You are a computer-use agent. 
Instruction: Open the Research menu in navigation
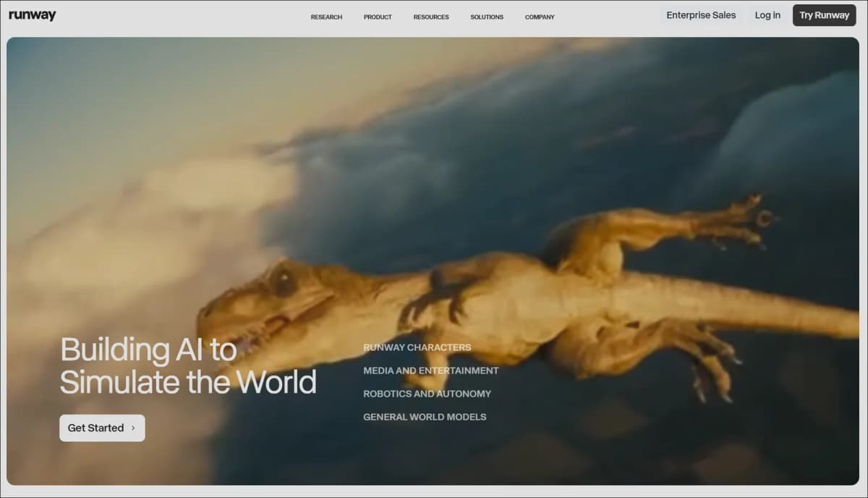326,17
